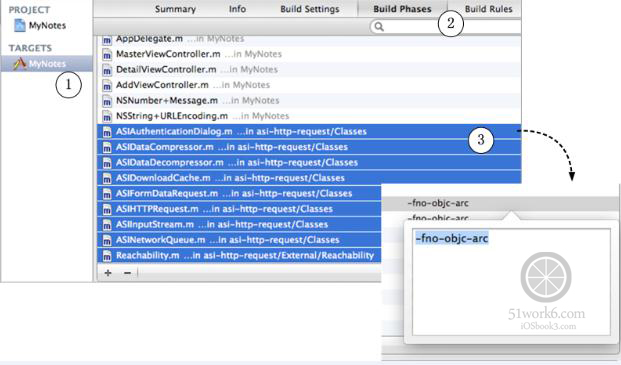The width and height of the screenshot is (621, 365).
Task: Select the ASIDataCompressor.m row
Action: (x=309, y=147)
